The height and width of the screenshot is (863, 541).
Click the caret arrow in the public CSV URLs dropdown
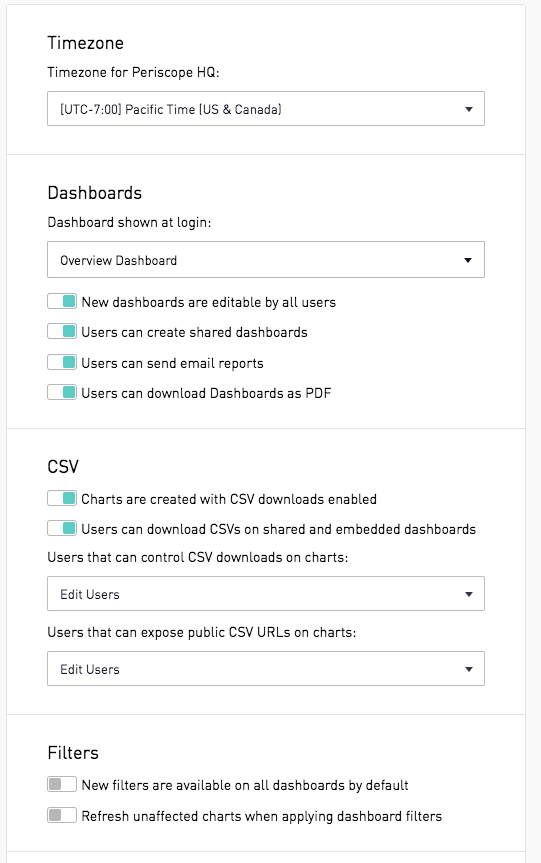(469, 669)
